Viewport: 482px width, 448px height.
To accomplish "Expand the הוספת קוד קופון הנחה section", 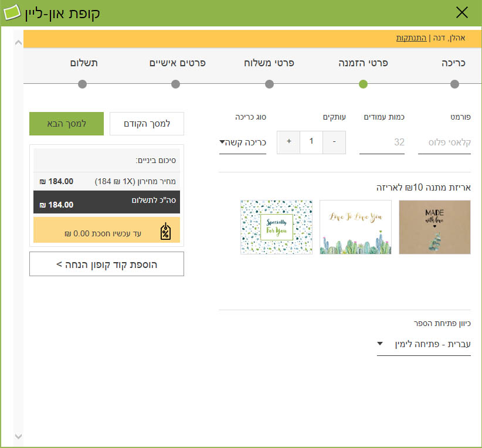I will click(107, 264).
